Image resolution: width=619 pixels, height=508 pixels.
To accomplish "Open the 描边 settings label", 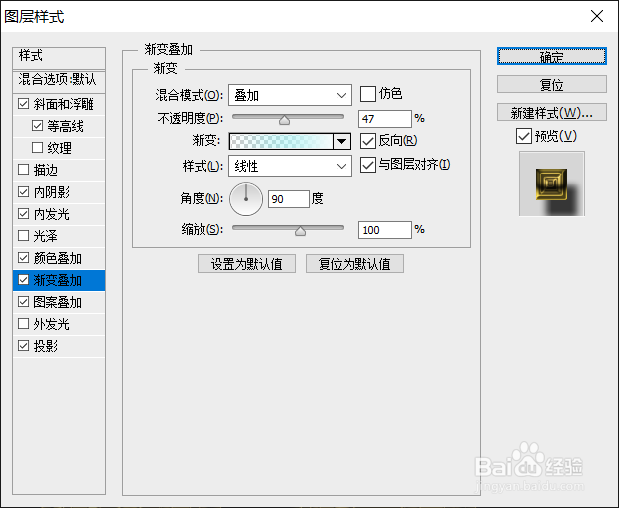I will point(46,170).
